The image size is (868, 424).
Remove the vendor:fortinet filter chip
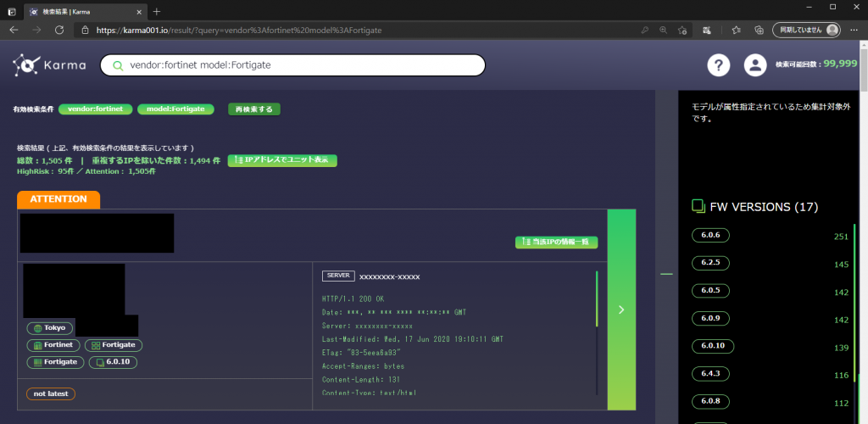95,109
